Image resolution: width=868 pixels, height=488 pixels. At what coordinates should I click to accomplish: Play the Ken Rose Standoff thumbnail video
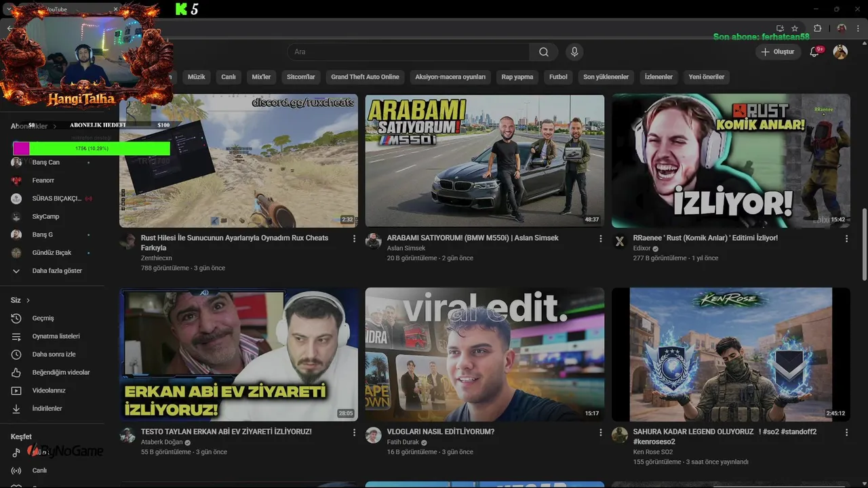click(x=731, y=354)
